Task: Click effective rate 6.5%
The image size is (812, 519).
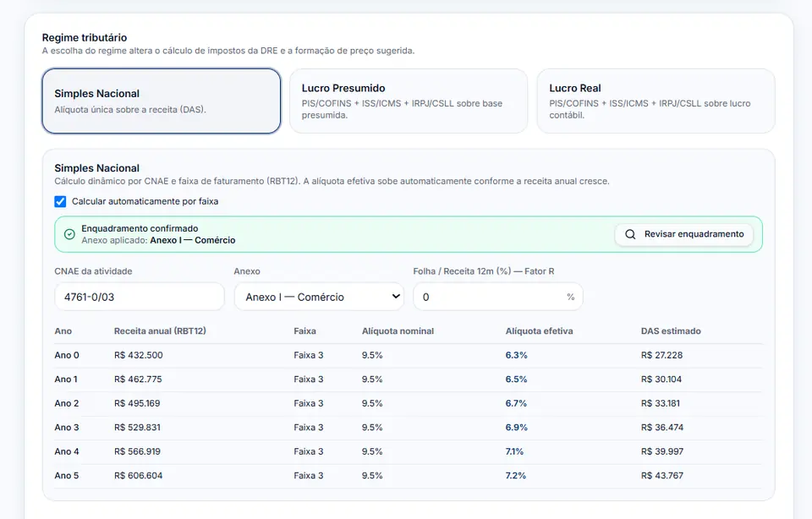Action: [516, 380]
